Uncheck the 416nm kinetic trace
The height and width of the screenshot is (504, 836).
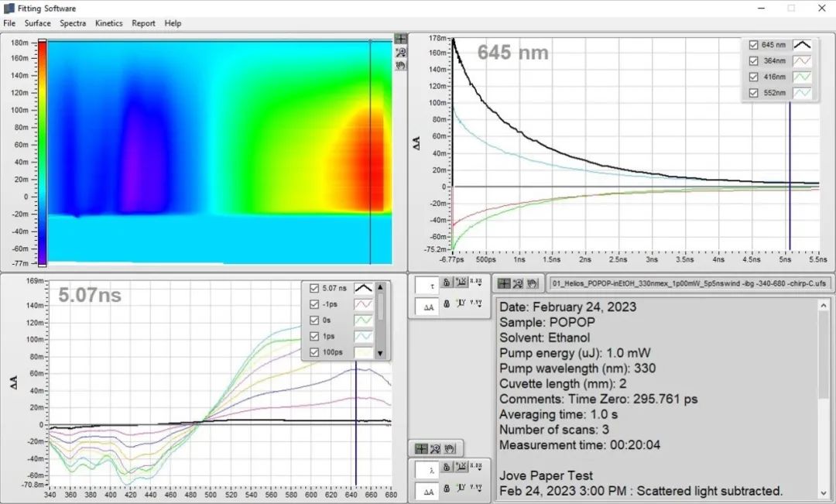coord(753,77)
